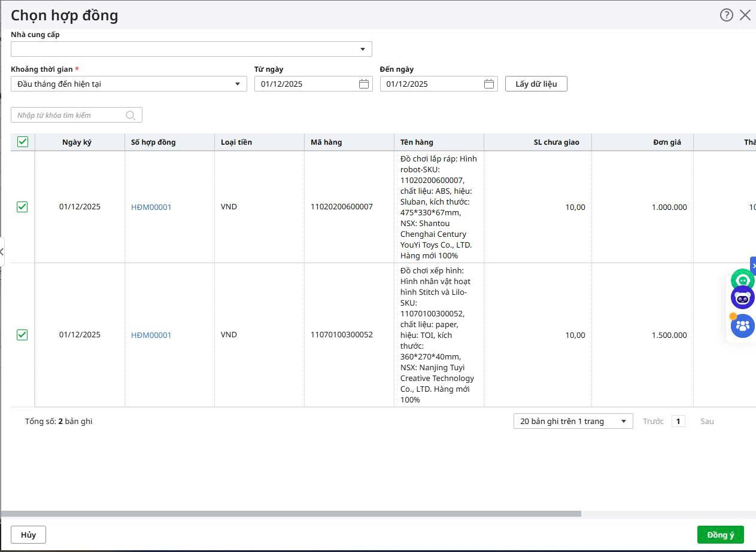Open the first HĐM00001 contract link
756x552 pixels.
(x=151, y=208)
